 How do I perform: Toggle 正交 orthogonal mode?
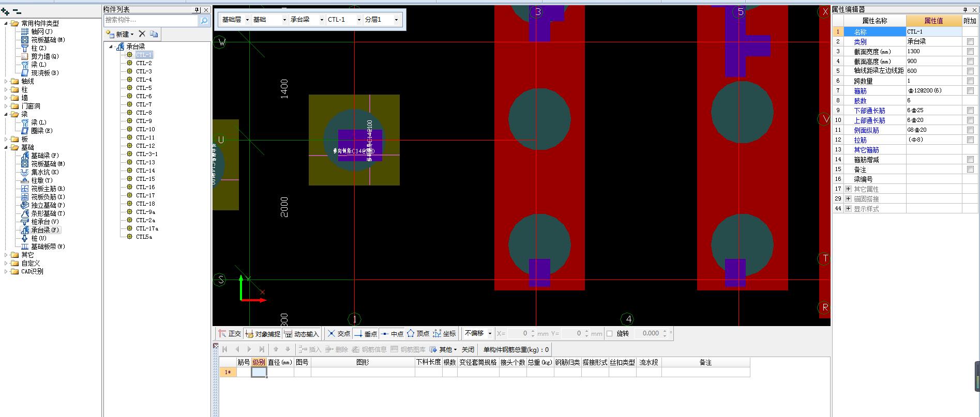[229, 334]
